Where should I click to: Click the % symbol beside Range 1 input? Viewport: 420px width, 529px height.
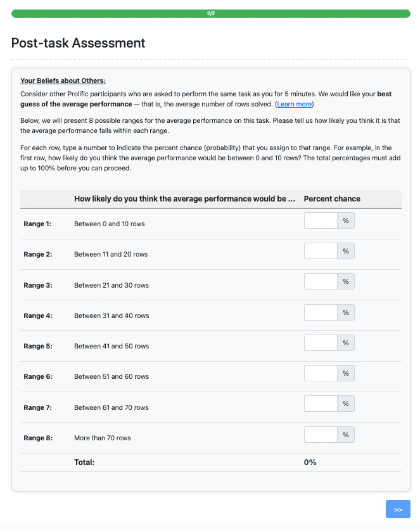346,220
